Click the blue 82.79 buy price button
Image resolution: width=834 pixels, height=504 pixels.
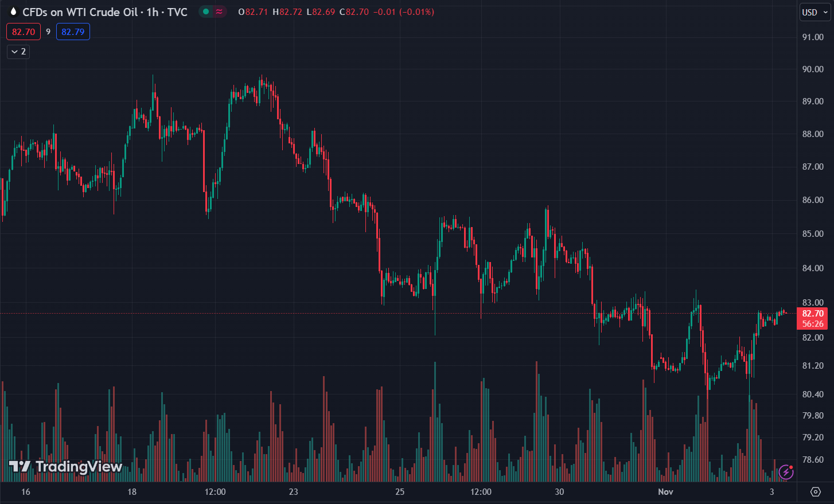pos(73,32)
